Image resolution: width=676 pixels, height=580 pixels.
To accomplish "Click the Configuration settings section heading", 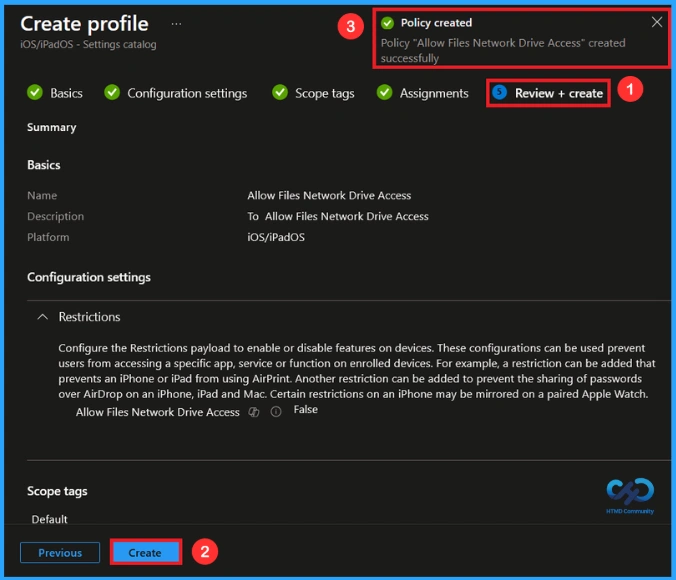I will (89, 277).
